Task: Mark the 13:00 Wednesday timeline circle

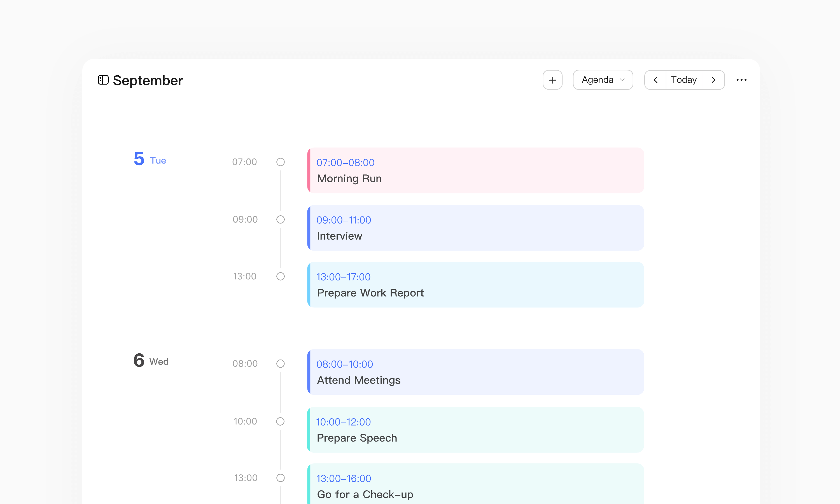Action: [x=281, y=478]
